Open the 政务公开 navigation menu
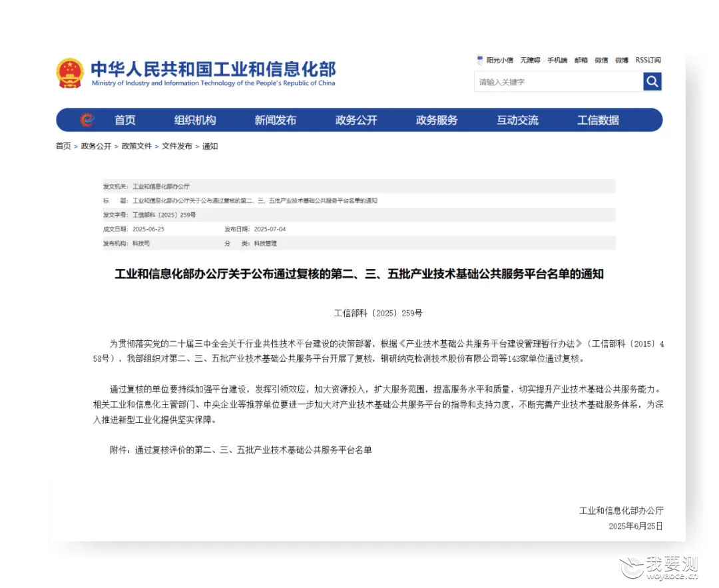The height and width of the screenshot is (588, 719). coord(356,120)
